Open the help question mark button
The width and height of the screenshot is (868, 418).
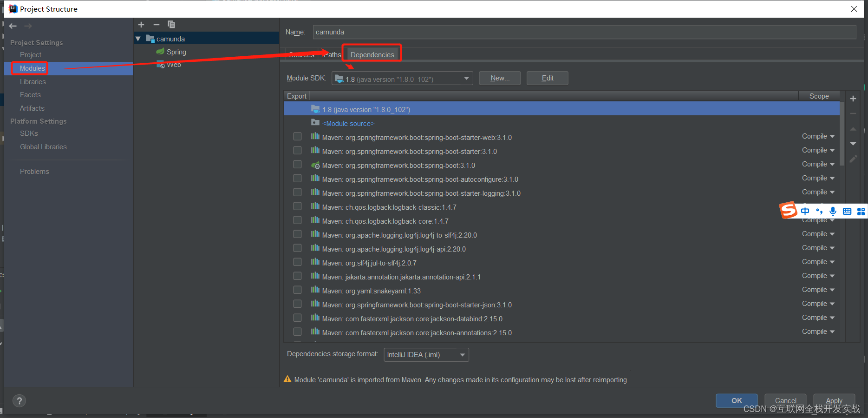click(19, 401)
